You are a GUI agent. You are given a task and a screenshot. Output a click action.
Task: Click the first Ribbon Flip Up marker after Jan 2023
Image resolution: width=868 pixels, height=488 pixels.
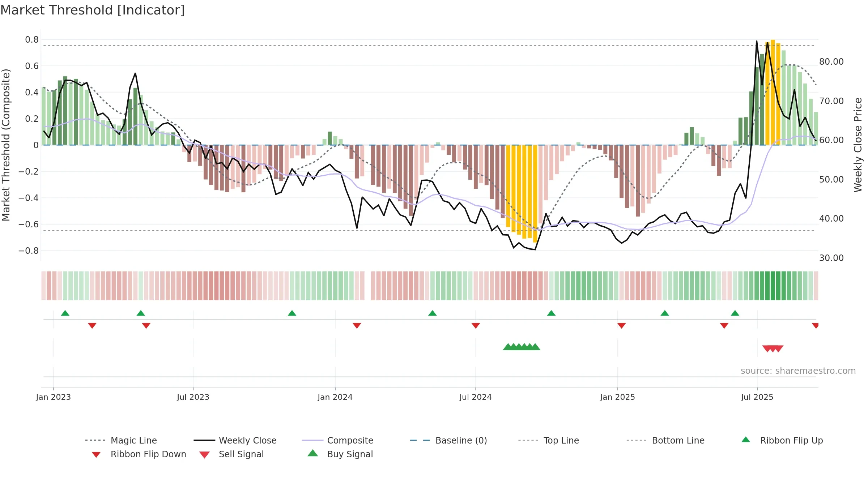[x=65, y=313]
